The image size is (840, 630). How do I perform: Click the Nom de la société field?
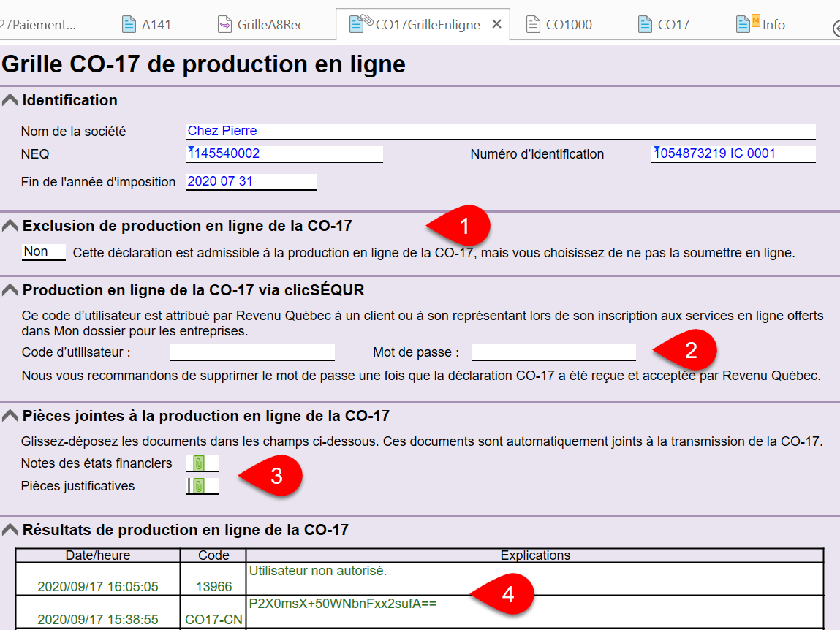pos(500,132)
